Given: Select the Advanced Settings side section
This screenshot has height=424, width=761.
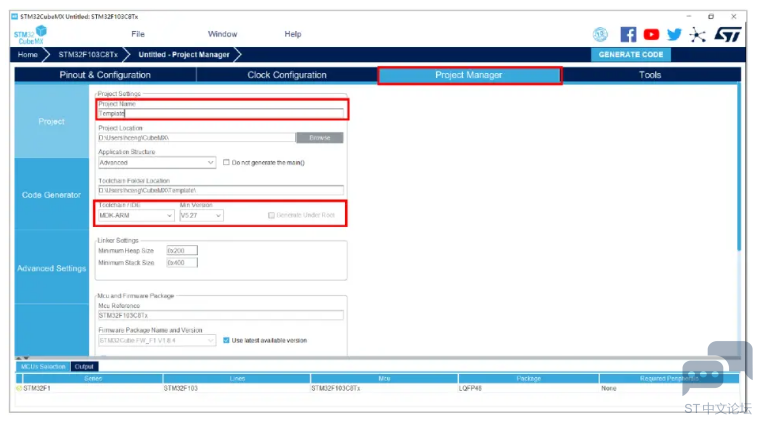Looking at the screenshot, I should (x=51, y=268).
